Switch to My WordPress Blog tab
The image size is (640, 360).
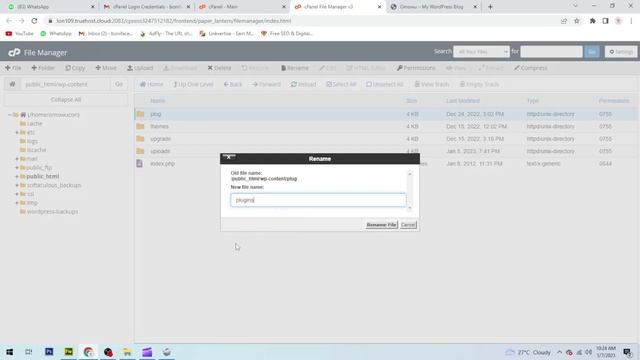(x=433, y=7)
